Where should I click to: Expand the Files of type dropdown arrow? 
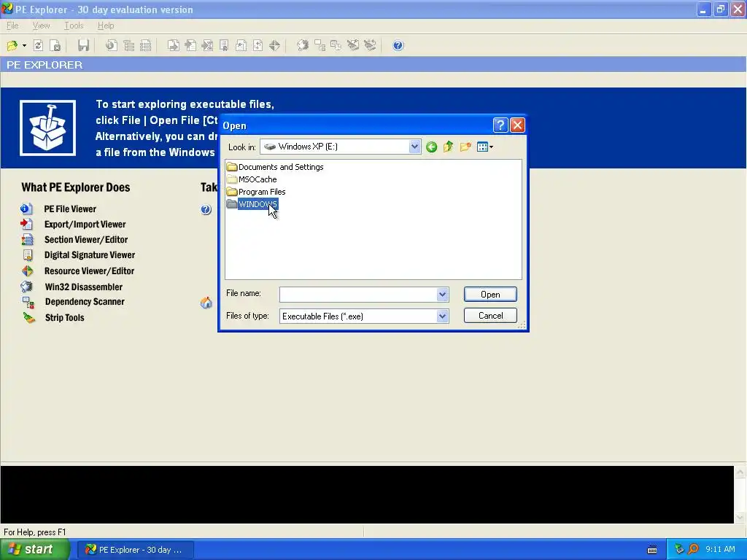tap(442, 316)
